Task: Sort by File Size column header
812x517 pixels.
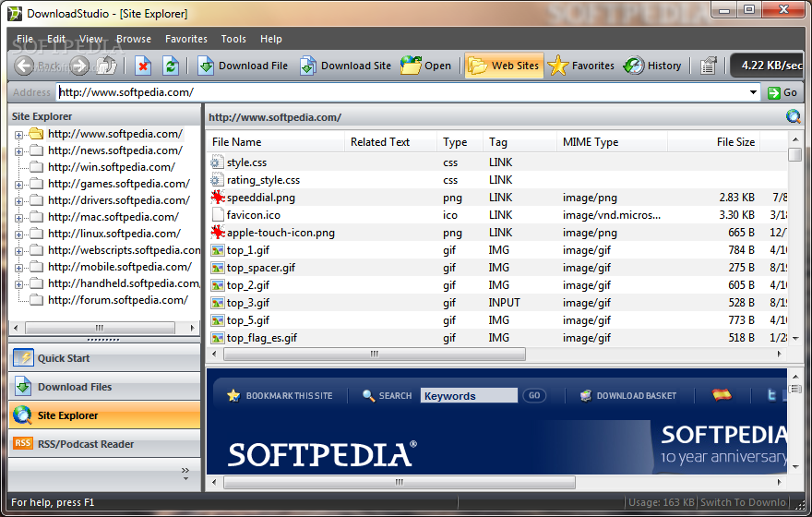Action: tap(713, 142)
